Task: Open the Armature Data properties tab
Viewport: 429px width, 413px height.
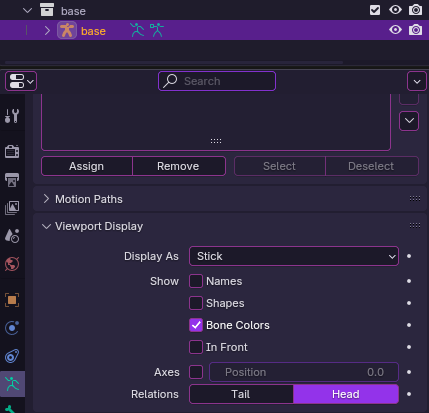Action: (x=12, y=384)
